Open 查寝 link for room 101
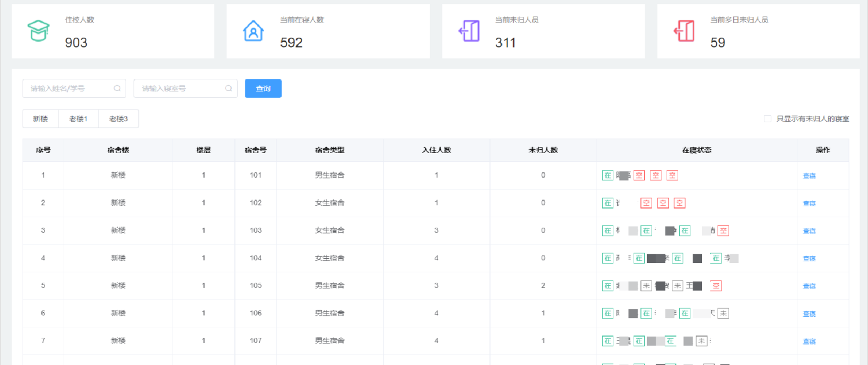Image resolution: width=868 pixels, height=365 pixels. 809,176
